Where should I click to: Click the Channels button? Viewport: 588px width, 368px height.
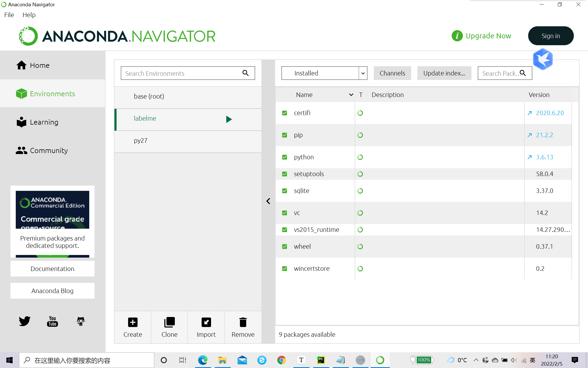point(392,73)
